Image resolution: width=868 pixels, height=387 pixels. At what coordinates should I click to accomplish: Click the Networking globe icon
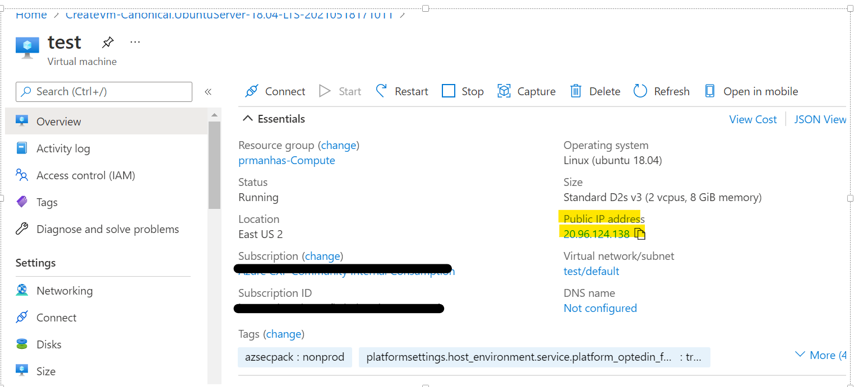point(22,290)
